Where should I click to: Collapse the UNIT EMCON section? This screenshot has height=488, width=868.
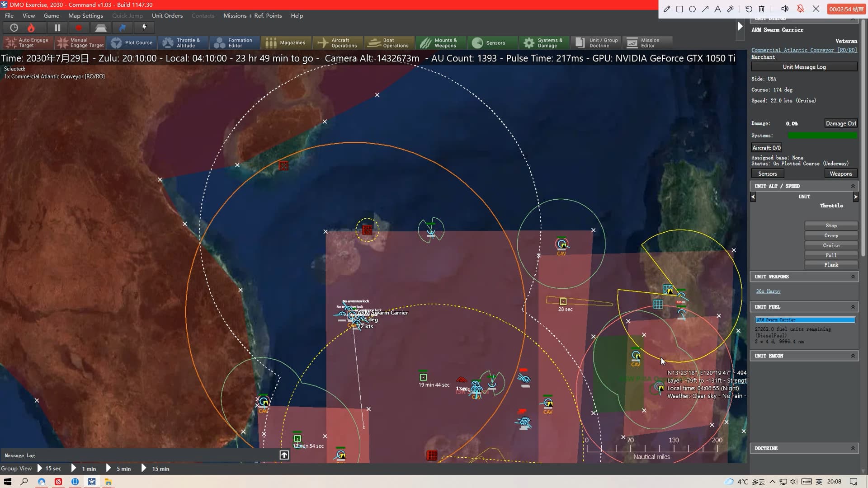[853, 356]
